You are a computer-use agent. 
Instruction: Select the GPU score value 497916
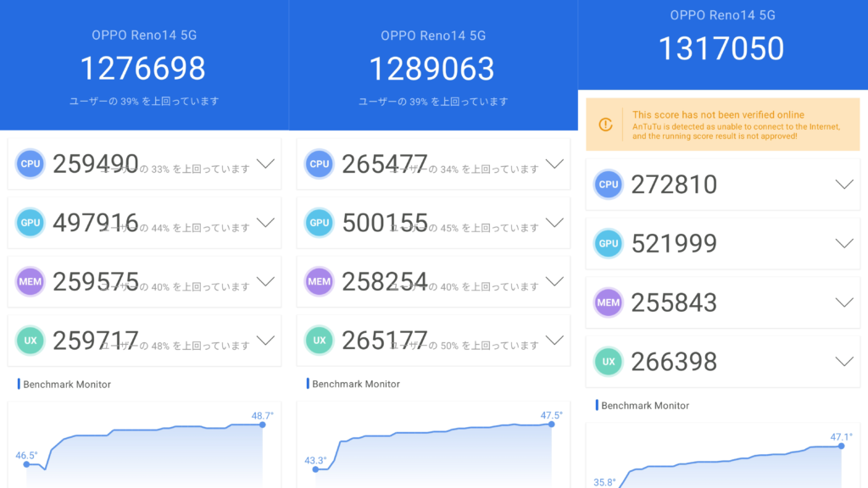pyautogui.click(x=95, y=223)
